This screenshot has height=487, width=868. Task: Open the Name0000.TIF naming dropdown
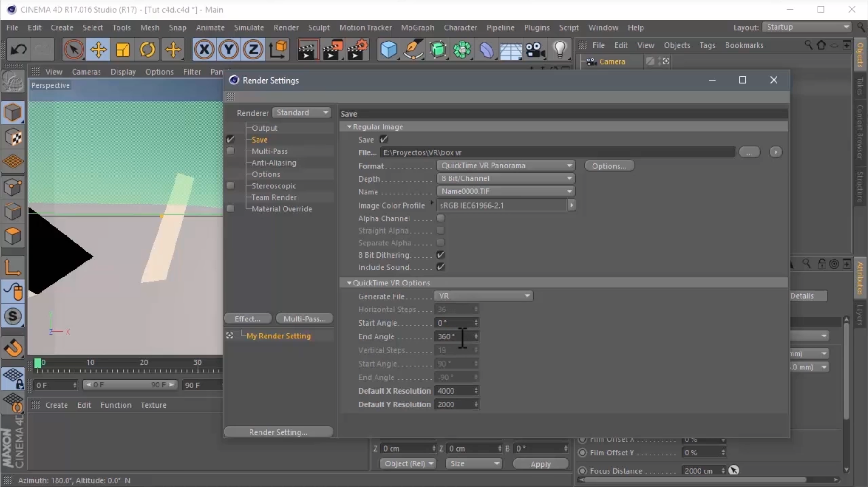tap(505, 191)
